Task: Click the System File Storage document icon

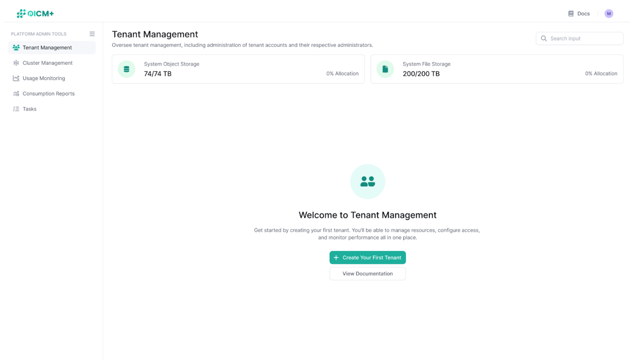Action: tap(385, 69)
